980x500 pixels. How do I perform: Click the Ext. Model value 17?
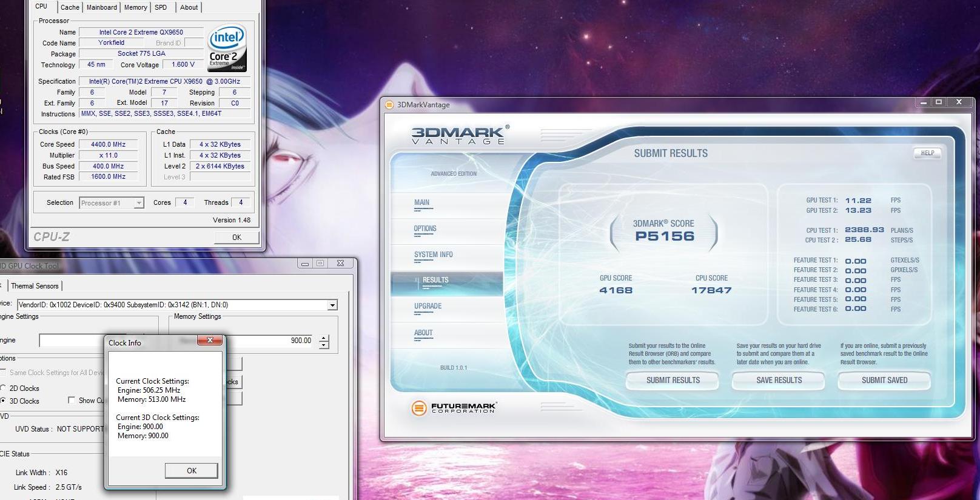(164, 104)
